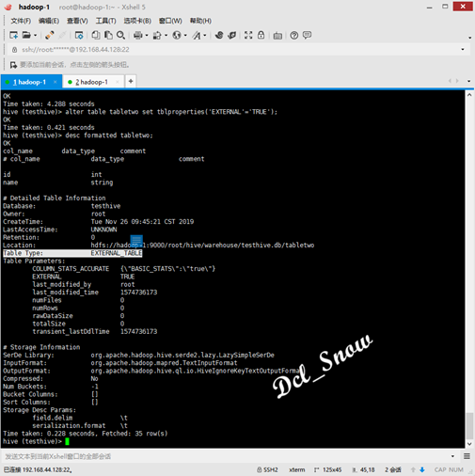Expand the file transfer dropdown arrow

[x=166, y=35]
